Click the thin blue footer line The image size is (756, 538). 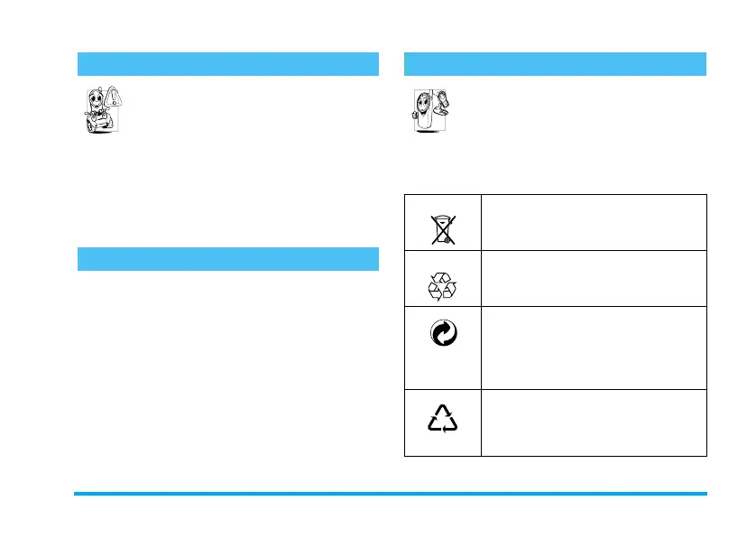click(x=390, y=494)
